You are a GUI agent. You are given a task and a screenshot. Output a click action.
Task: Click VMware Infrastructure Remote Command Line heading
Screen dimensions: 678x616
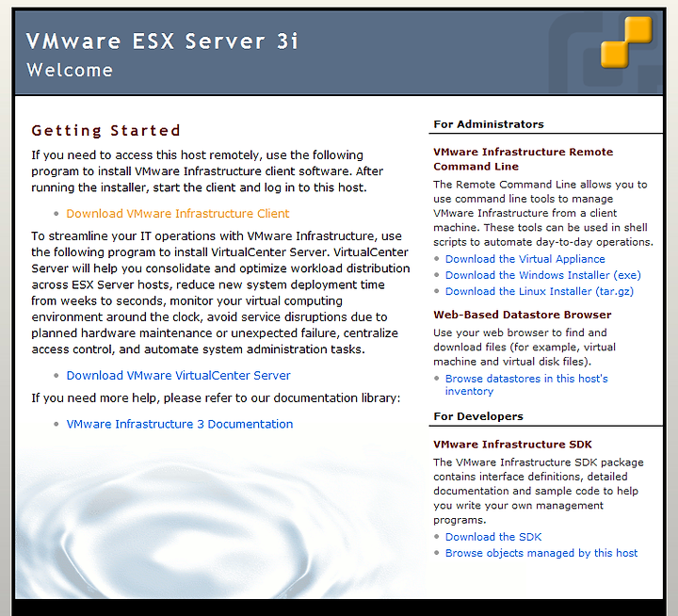pos(524,159)
